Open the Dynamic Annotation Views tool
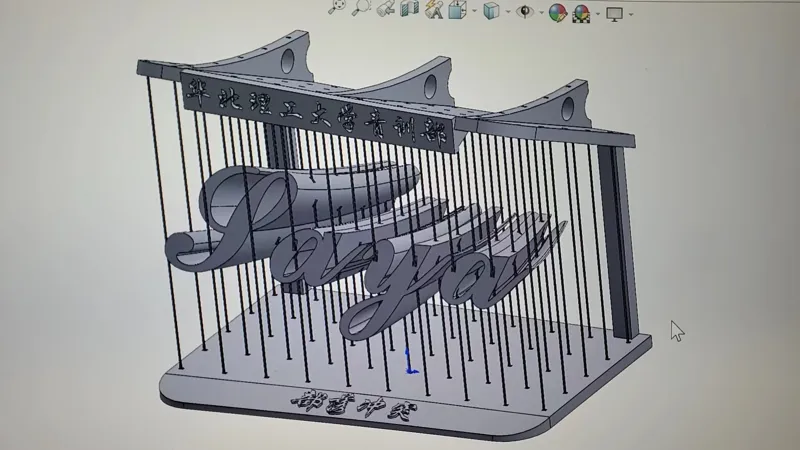This screenshot has width=800, height=450. (x=434, y=9)
